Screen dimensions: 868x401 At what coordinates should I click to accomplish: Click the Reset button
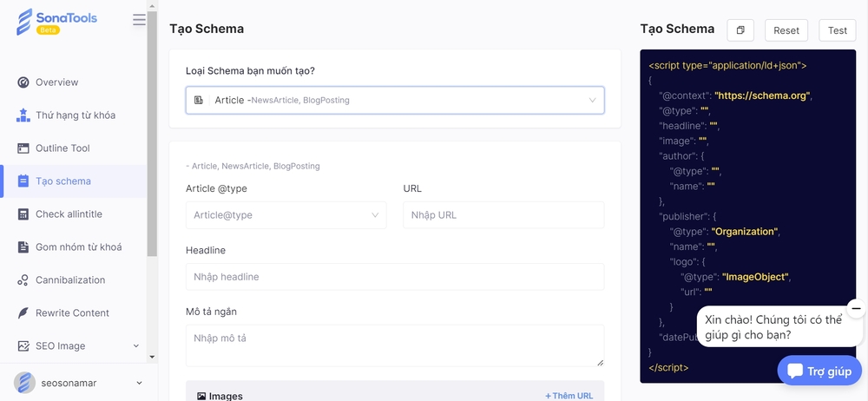click(x=786, y=30)
